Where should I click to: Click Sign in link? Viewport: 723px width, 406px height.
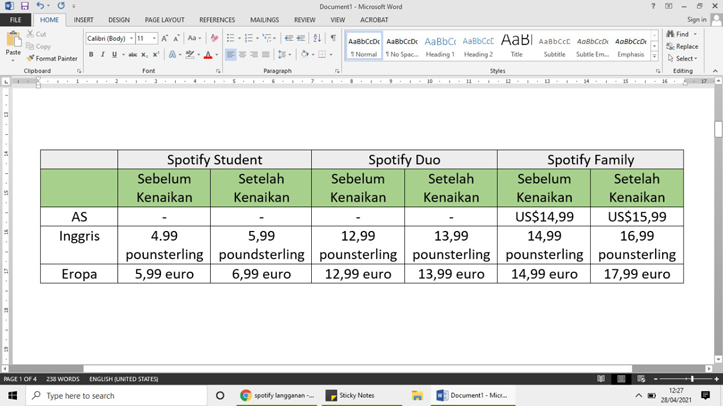696,19
